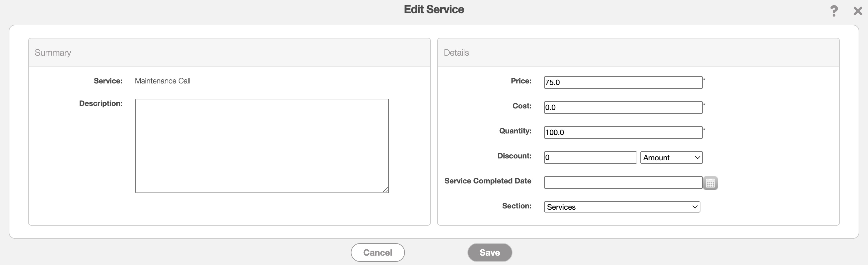
Task: Grab the Description box resize handle
Action: coord(386,190)
